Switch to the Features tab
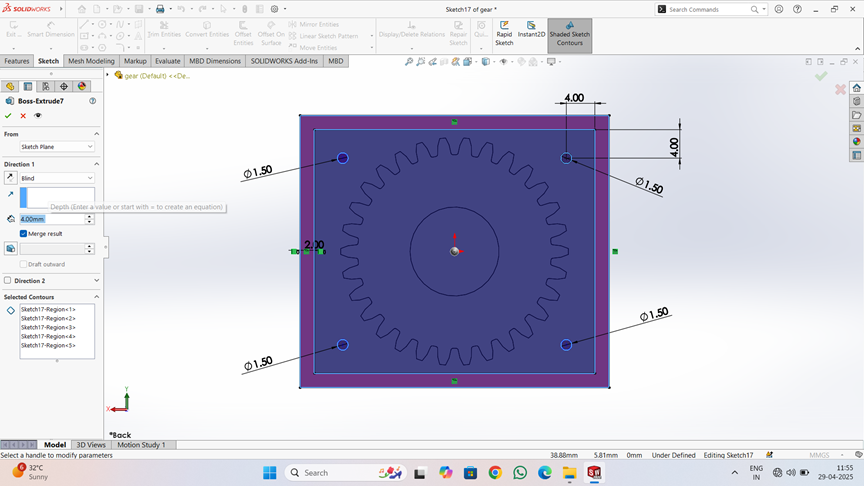The height and width of the screenshot is (486, 864). (17, 61)
